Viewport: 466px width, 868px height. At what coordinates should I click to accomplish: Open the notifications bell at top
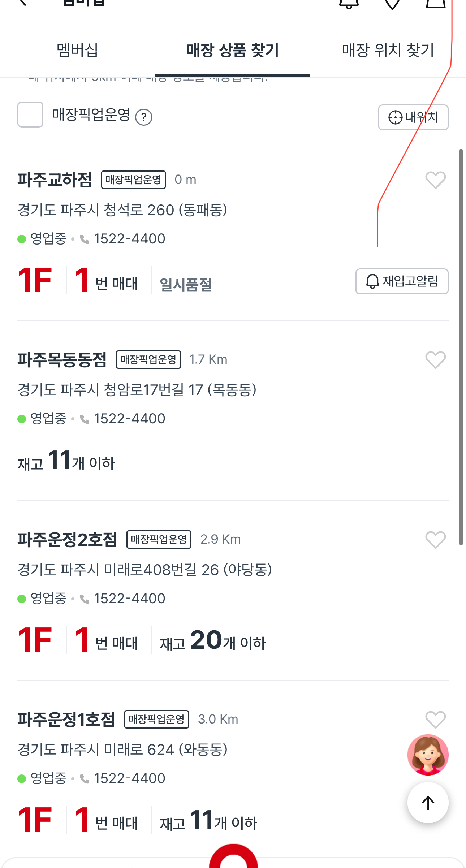click(349, 3)
